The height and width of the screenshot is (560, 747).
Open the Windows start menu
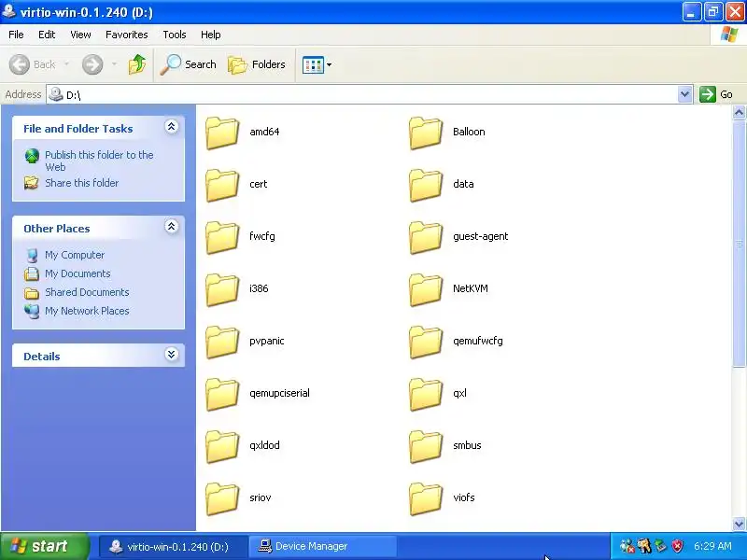coord(45,546)
